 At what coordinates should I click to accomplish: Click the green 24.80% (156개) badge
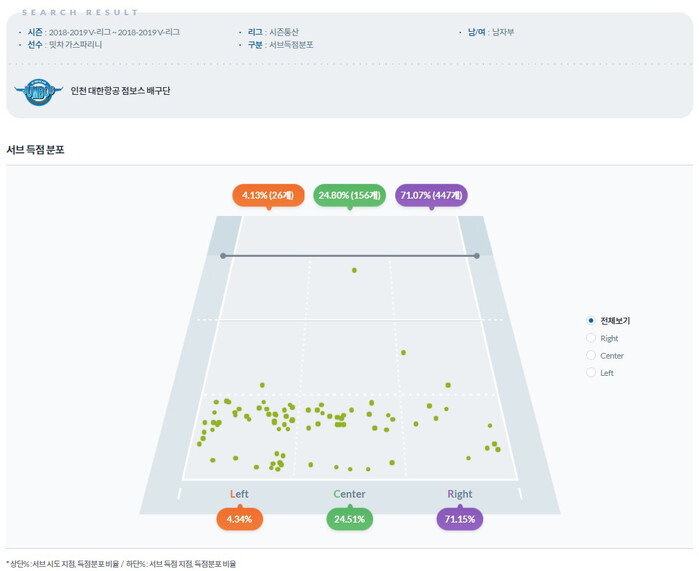(x=350, y=195)
